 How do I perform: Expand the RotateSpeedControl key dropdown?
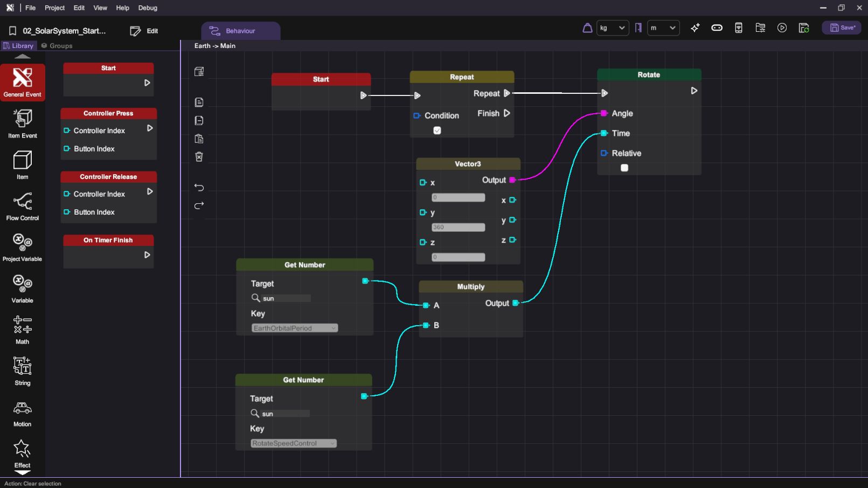click(x=294, y=443)
